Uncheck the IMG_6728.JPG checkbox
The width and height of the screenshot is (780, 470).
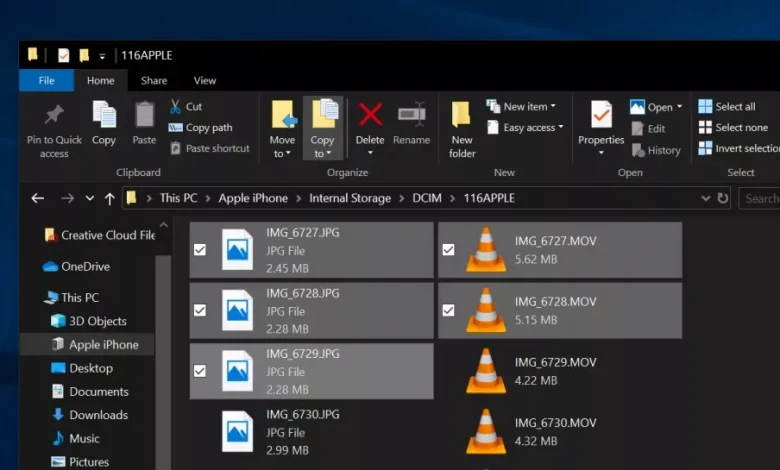click(x=200, y=310)
